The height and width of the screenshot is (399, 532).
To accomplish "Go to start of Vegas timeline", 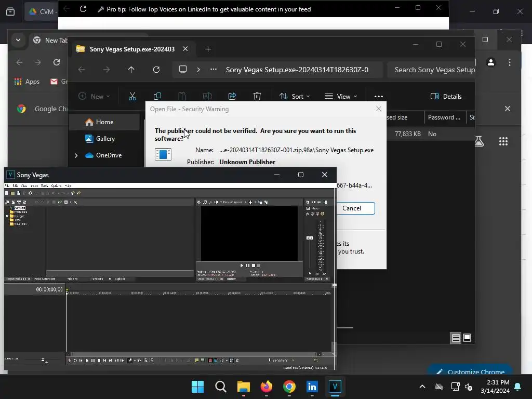I will click(104, 361).
